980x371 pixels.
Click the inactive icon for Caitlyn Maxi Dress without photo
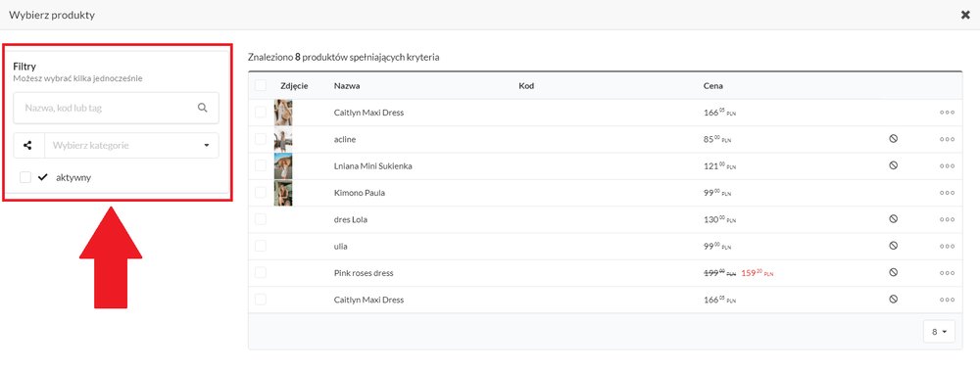pyautogui.click(x=893, y=300)
